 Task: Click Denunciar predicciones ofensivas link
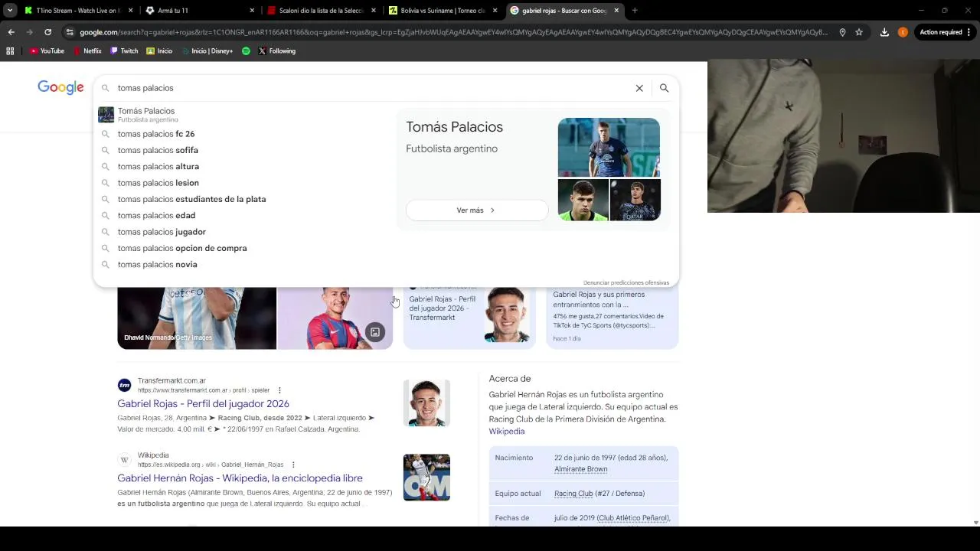click(626, 282)
